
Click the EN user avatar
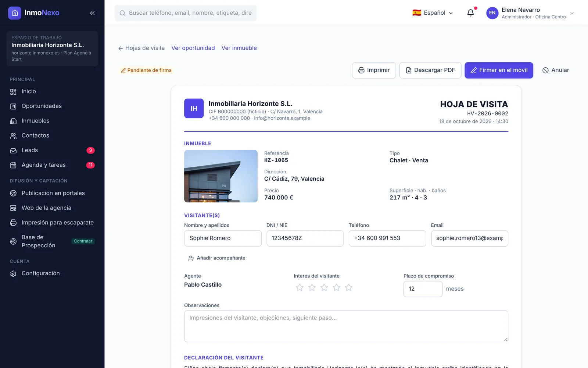coord(492,13)
